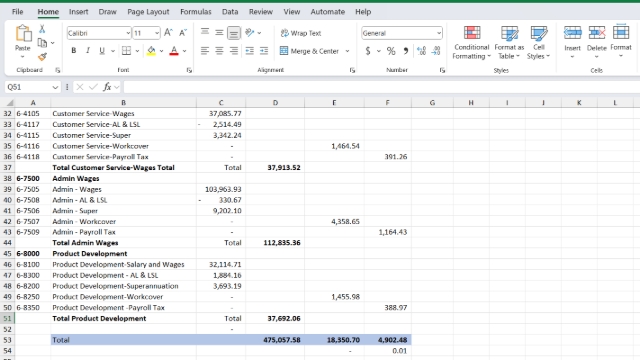The height and width of the screenshot is (360, 640).
Task: Expand fill color dropdown arrow
Action: click(162, 51)
